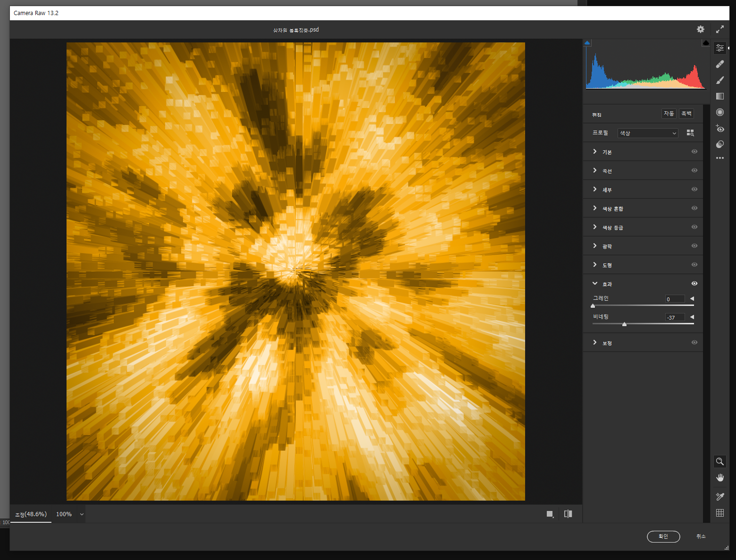Toggle visibility eye for 곡선 panel
Image resolution: width=736 pixels, height=560 pixels.
(x=694, y=170)
